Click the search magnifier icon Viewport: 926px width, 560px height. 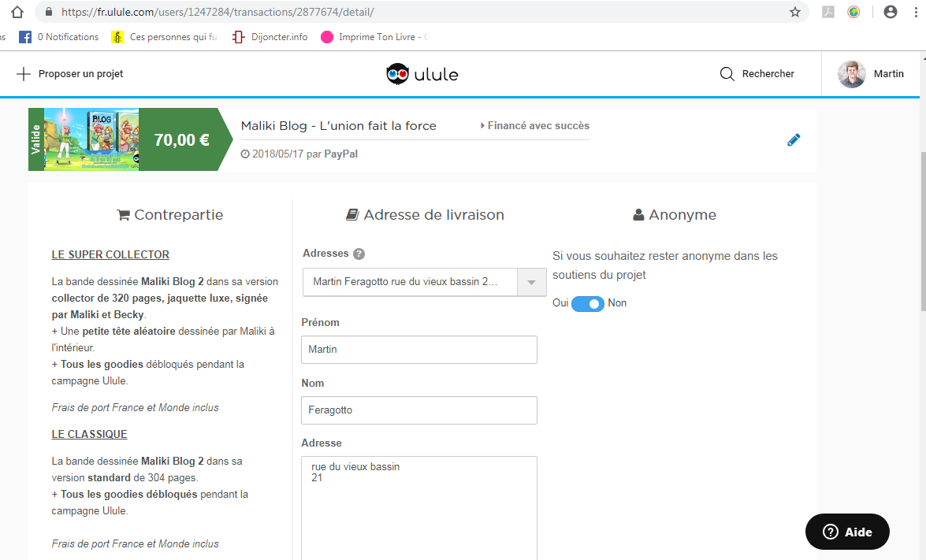(727, 74)
